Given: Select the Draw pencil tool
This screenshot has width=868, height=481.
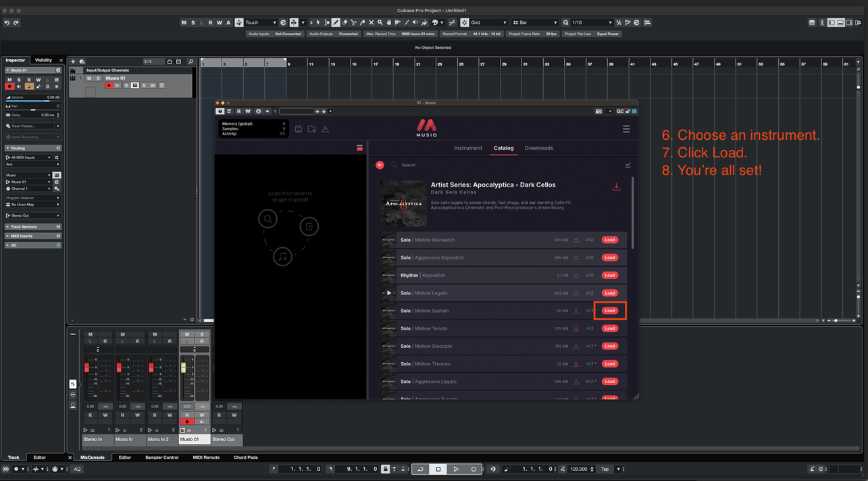Looking at the screenshot, I should pyautogui.click(x=336, y=23).
